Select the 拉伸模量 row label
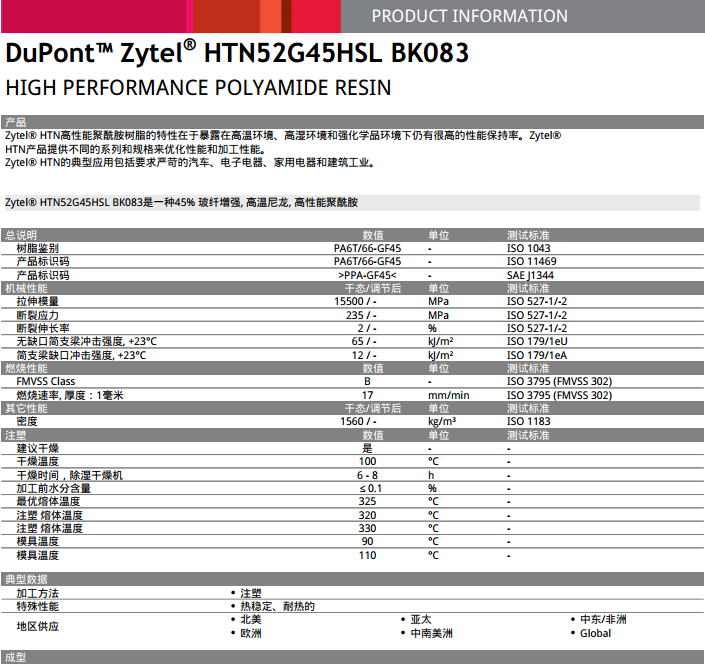This screenshot has height=668, width=705. pyautogui.click(x=38, y=301)
